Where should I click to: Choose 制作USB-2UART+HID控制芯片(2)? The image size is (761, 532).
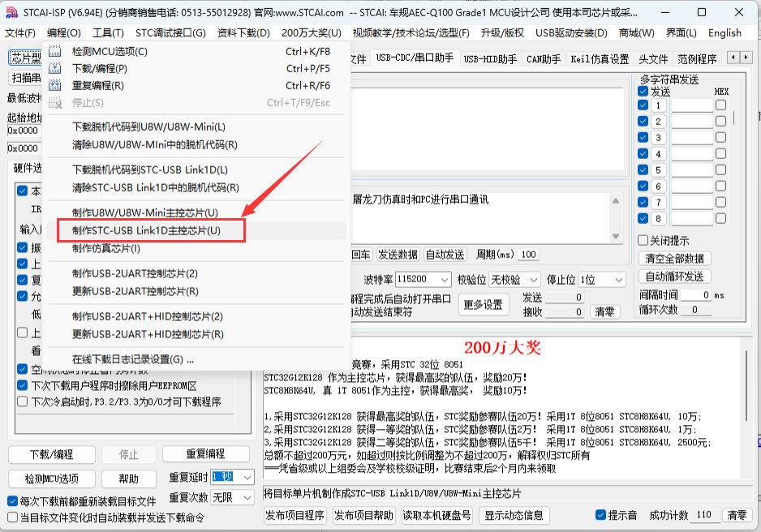[196, 316]
